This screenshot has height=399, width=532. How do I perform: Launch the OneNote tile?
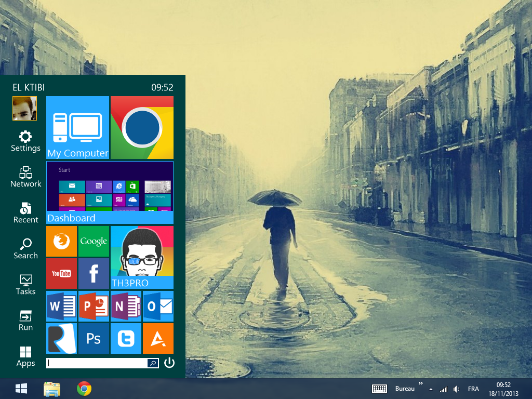pos(126,307)
